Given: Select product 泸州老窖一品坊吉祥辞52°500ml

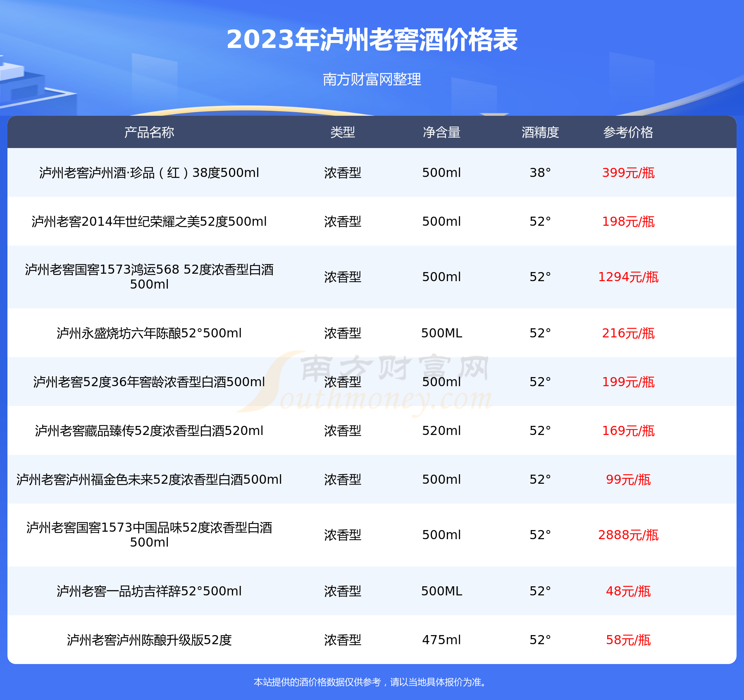Looking at the screenshot, I should click(149, 591).
